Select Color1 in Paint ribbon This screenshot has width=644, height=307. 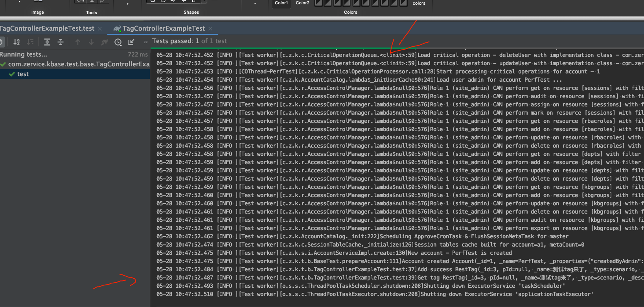coord(281,3)
